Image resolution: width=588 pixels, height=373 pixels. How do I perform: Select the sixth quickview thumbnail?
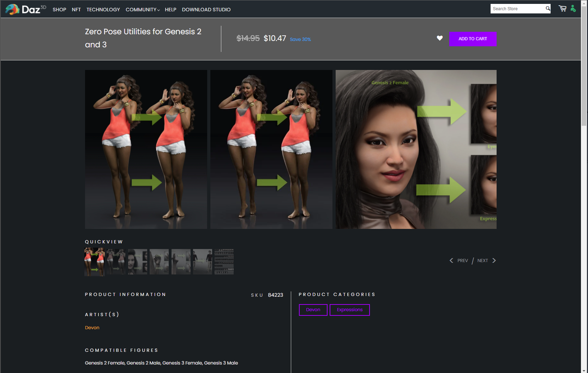[x=203, y=262]
